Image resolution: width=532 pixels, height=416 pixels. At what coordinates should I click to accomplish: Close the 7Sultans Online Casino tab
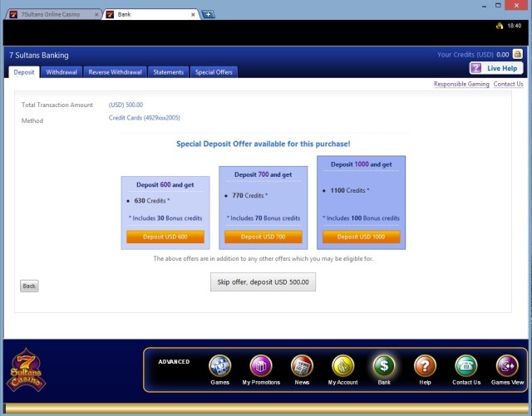click(96, 15)
